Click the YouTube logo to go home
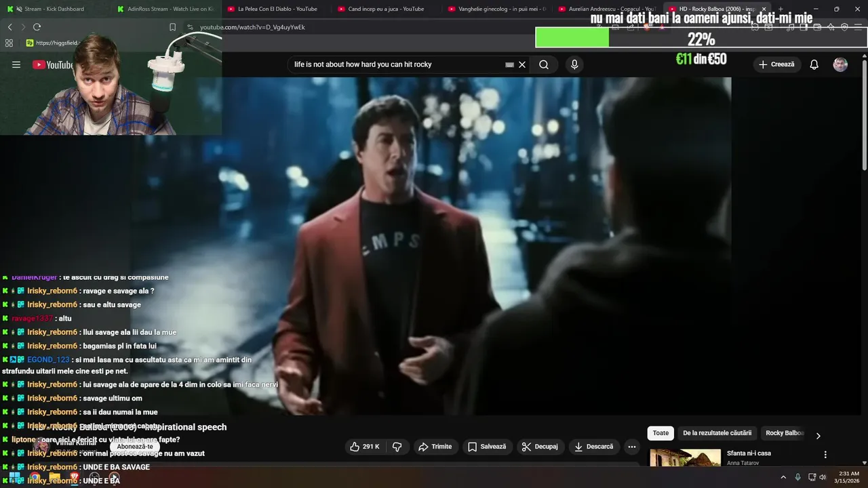 pos(53,65)
